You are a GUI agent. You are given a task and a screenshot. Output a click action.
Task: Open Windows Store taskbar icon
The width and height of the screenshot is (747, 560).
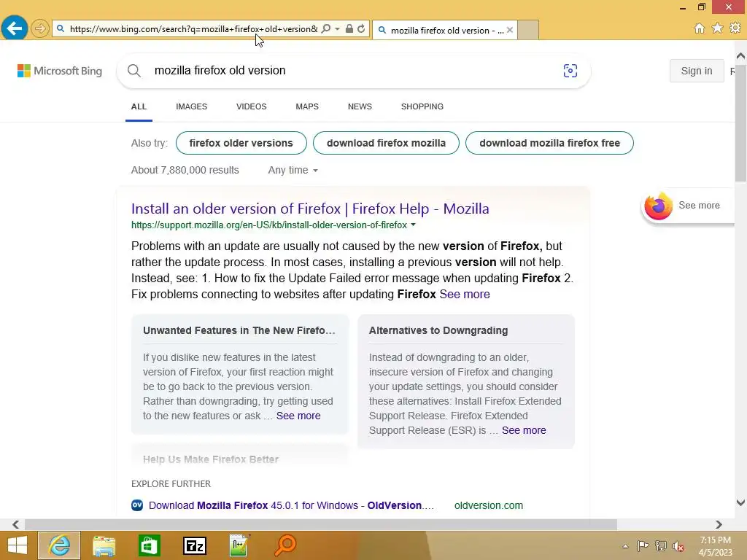[149, 545]
